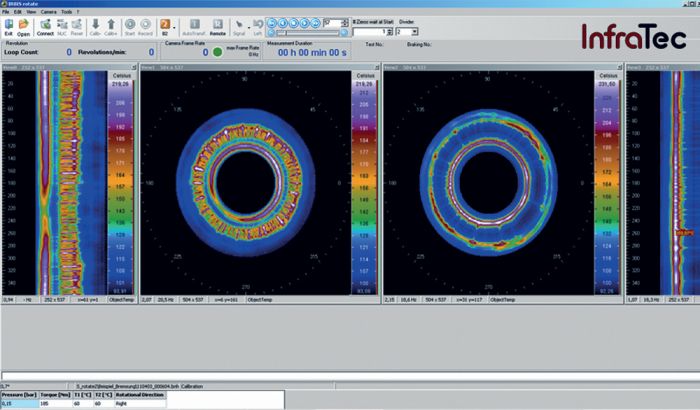Click the Measurement Duration readout
The height and width of the screenshot is (410, 700).
312,53
